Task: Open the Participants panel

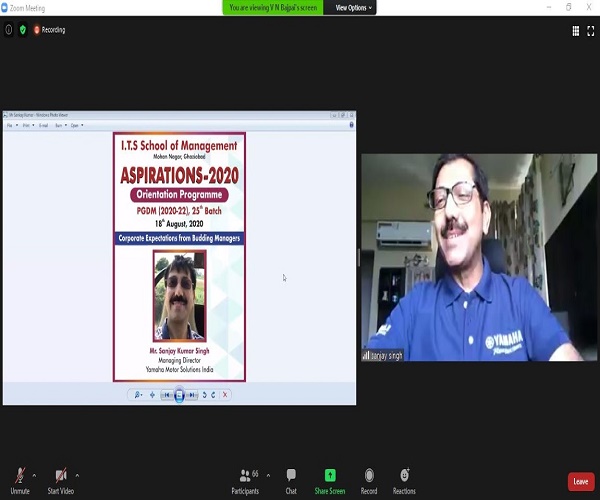Action: [x=245, y=481]
